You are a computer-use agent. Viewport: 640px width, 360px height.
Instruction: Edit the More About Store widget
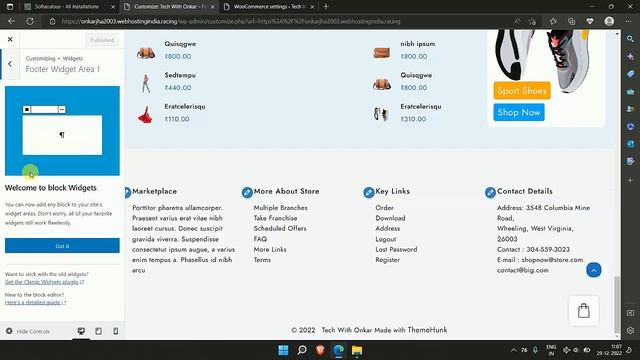pos(247,192)
